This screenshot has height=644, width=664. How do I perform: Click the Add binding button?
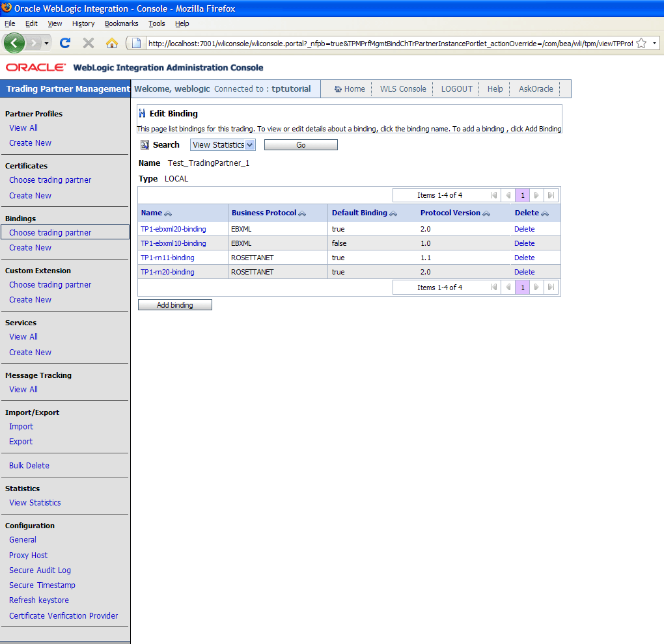point(175,305)
